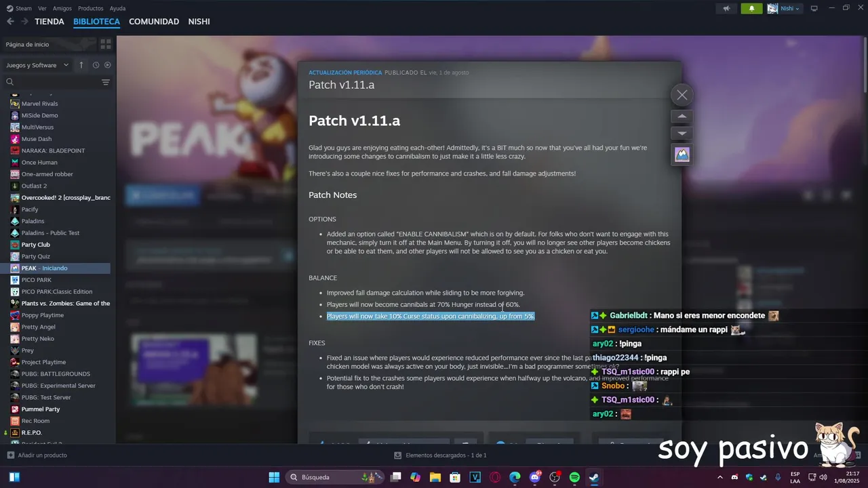Image resolution: width=868 pixels, height=488 pixels.
Task: Open the Ayuda menu
Action: click(x=117, y=8)
